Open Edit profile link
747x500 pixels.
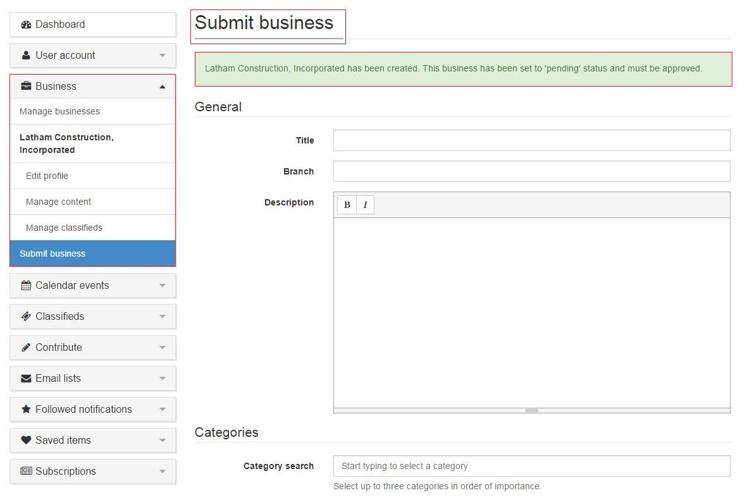(x=47, y=176)
